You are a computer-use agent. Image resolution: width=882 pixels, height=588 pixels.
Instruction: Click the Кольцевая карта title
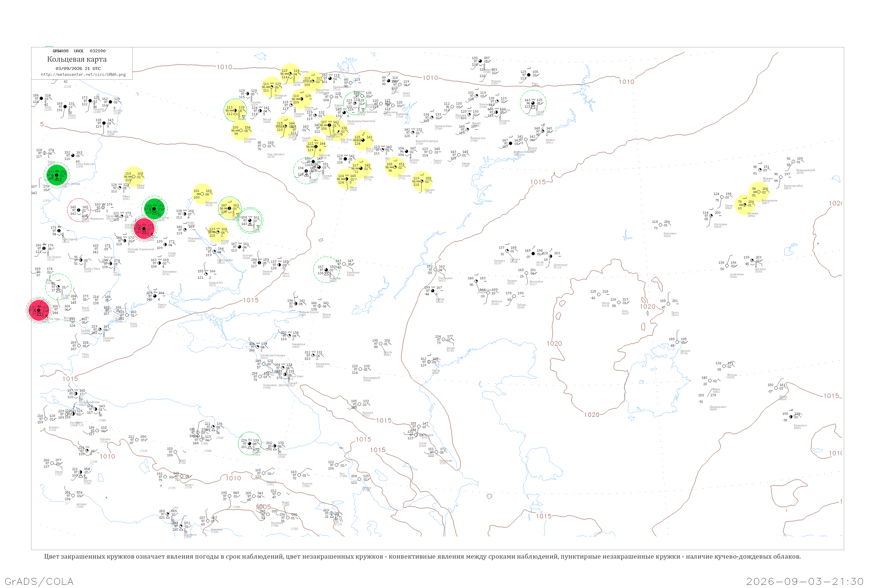point(77,59)
